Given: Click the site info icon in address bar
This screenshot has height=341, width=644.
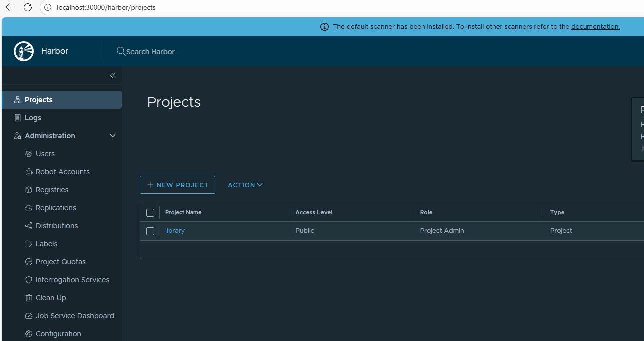Looking at the screenshot, I should tap(48, 7).
